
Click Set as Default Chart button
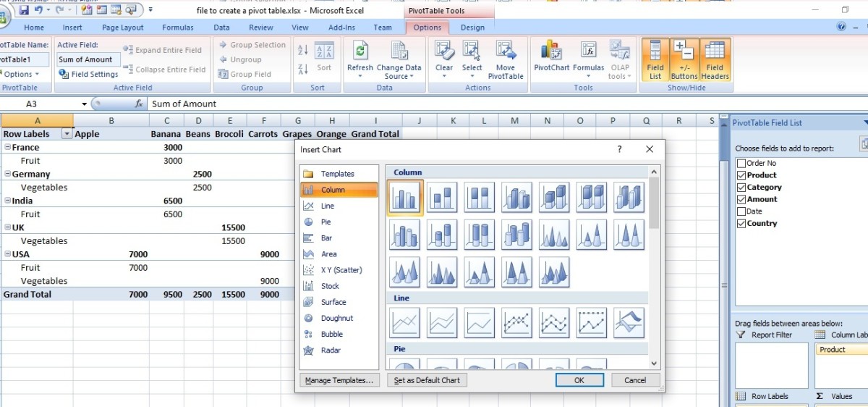427,379
